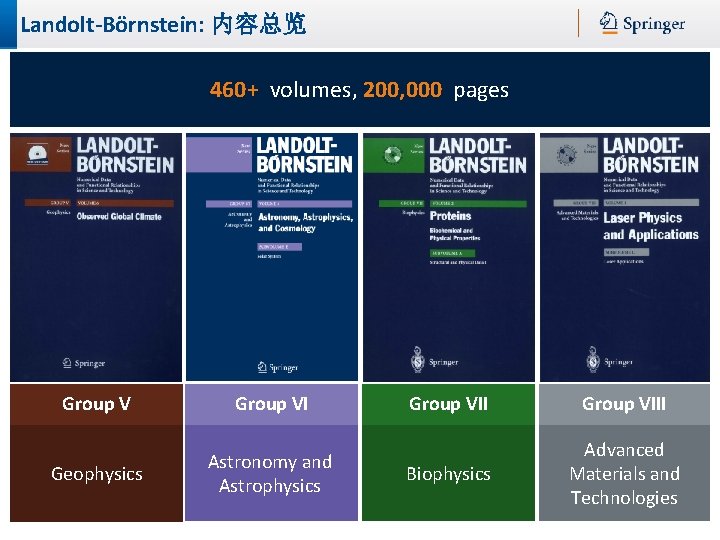Select 'Advanced Materials and Technologies' label
The width and height of the screenshot is (720, 540).
click(x=624, y=473)
